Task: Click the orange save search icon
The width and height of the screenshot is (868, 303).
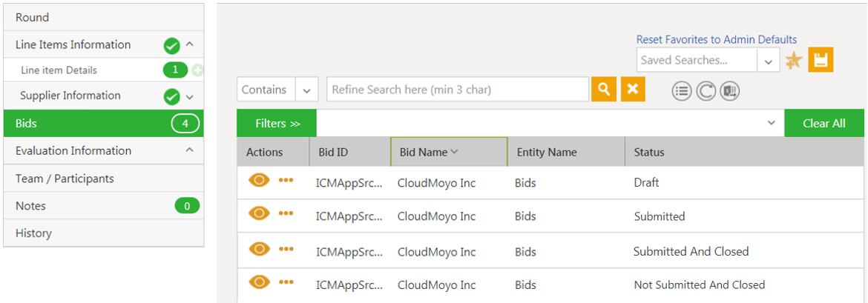Action: coord(821,60)
